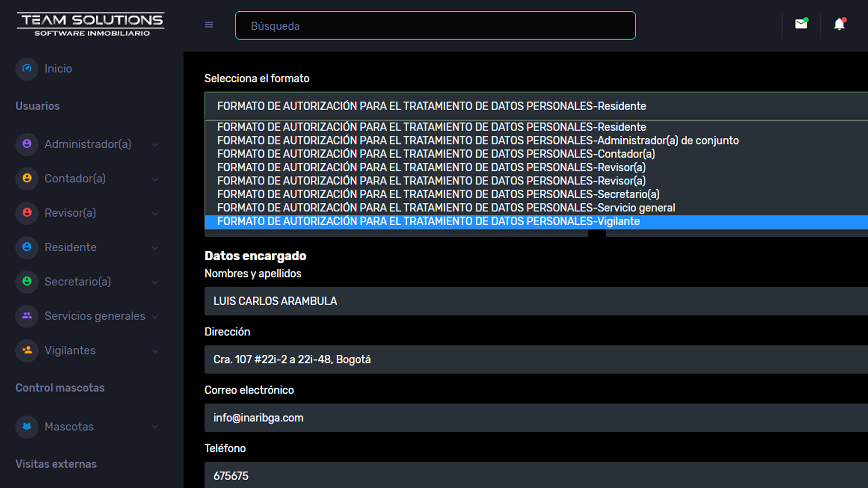This screenshot has height=488, width=868.
Task: Open the Servicios generales menu item
Action: (95, 316)
